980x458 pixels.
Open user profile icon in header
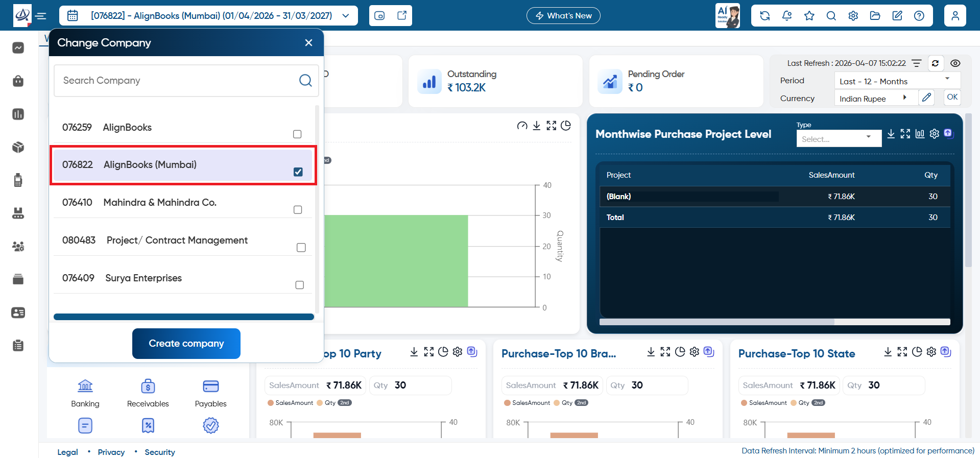point(955,16)
